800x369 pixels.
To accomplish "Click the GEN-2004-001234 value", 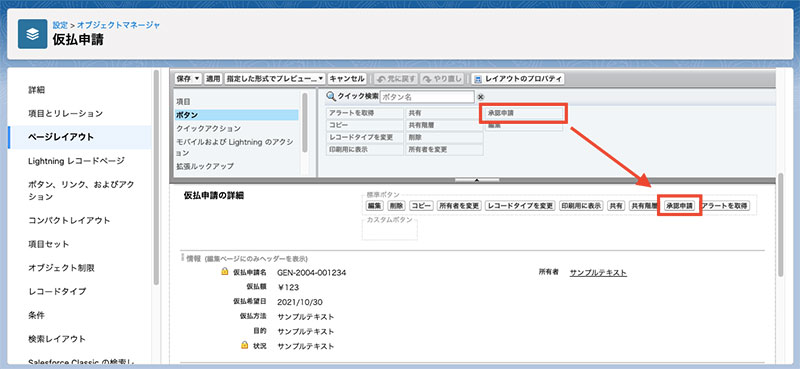I will (312, 273).
